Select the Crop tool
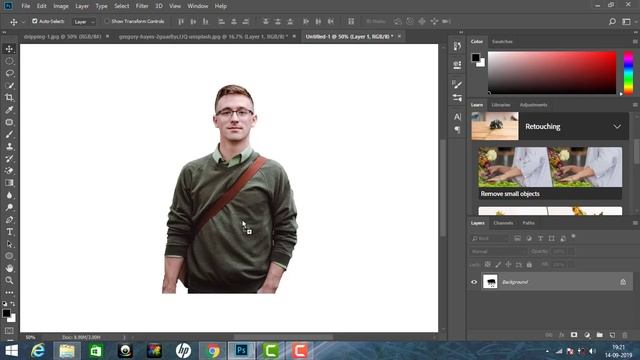Viewport: 640px width, 360px height. point(9,98)
